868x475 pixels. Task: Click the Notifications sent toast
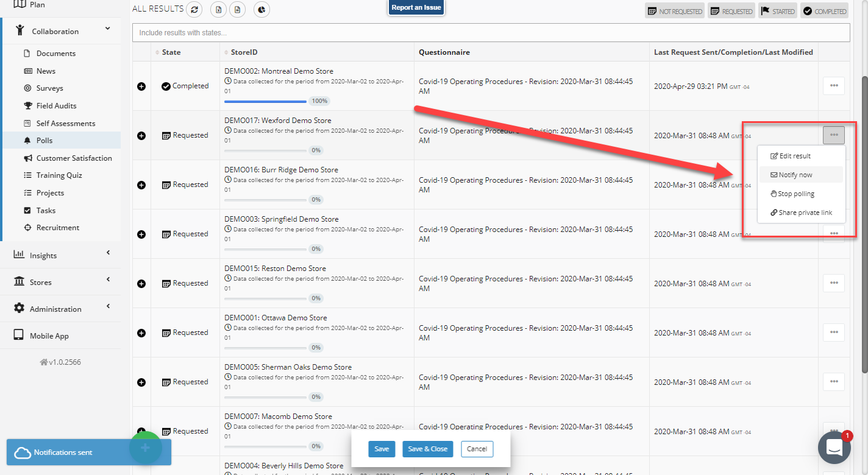(89, 452)
